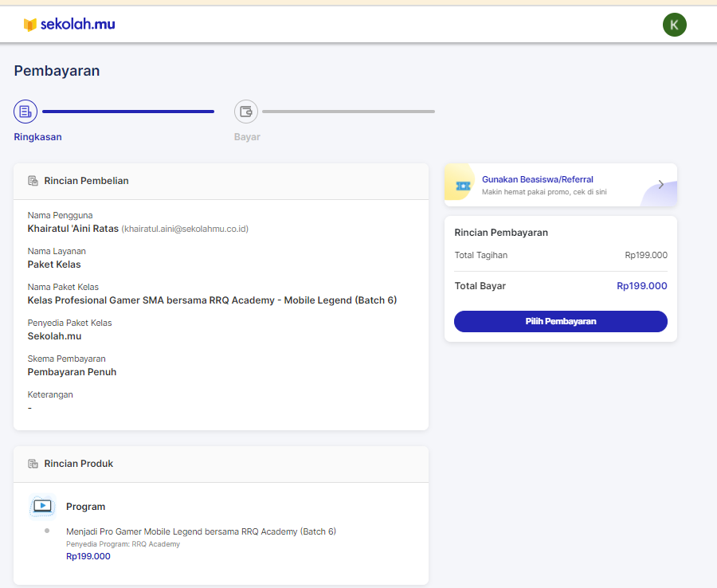
Task: Select the program price Rp199.000
Action: pos(88,556)
